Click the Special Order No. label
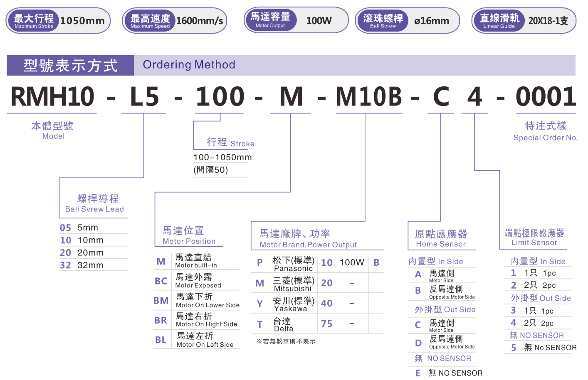 546,138
